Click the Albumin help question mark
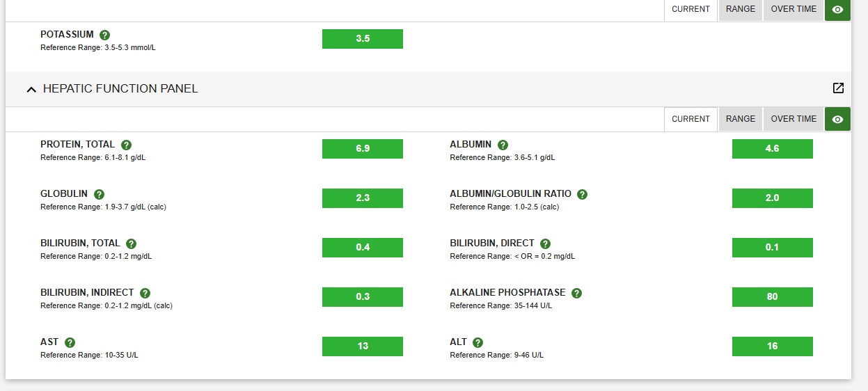 [x=503, y=145]
